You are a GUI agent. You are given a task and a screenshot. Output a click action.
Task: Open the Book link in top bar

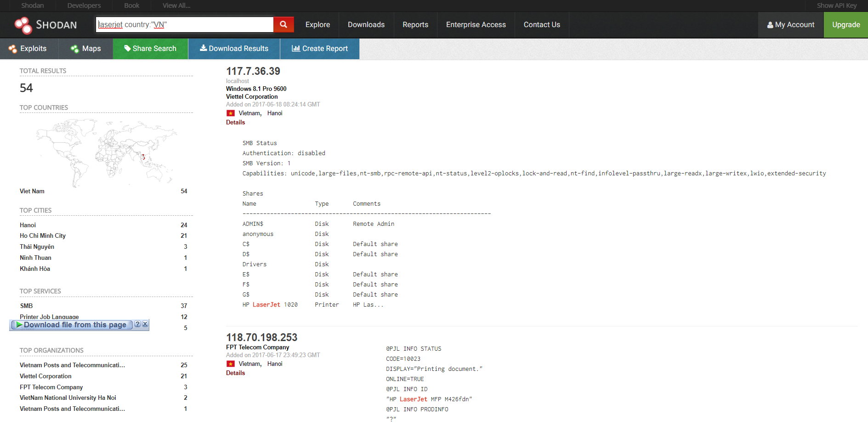132,6
